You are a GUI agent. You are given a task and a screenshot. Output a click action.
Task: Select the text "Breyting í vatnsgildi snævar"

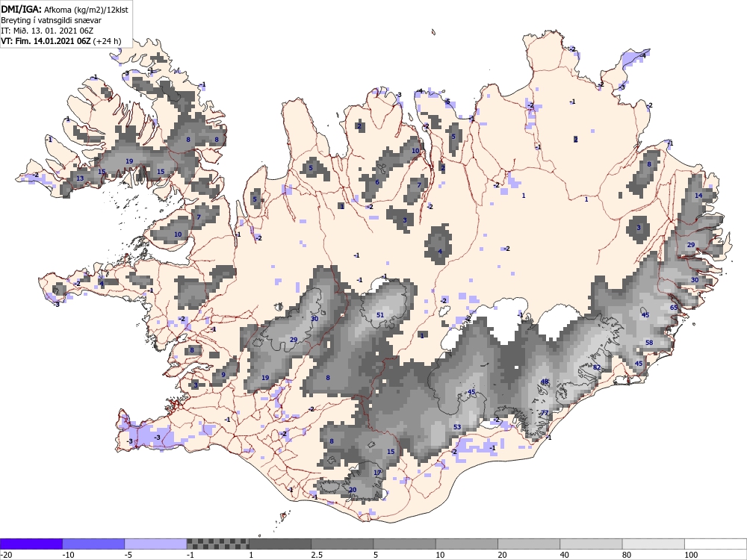pos(51,20)
